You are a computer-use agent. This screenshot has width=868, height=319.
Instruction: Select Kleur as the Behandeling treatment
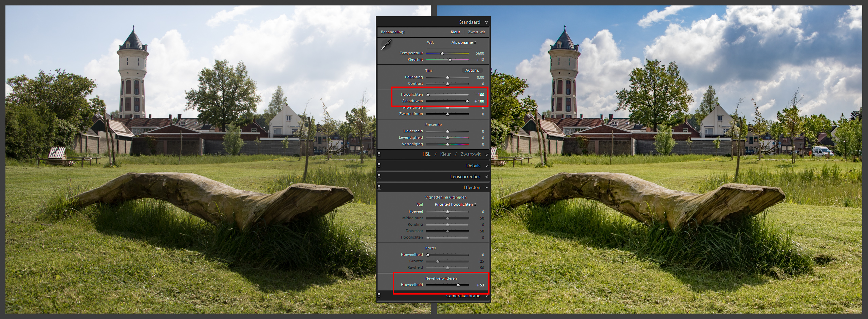[455, 32]
